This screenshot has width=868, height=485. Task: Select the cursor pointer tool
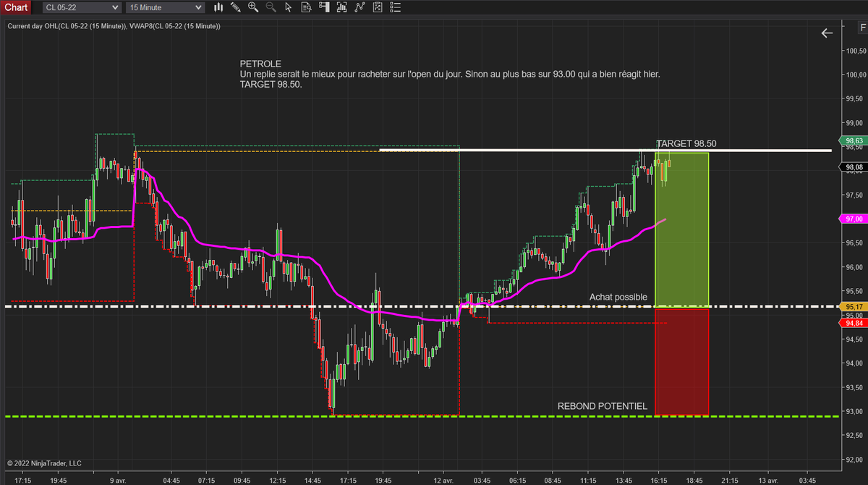point(288,7)
